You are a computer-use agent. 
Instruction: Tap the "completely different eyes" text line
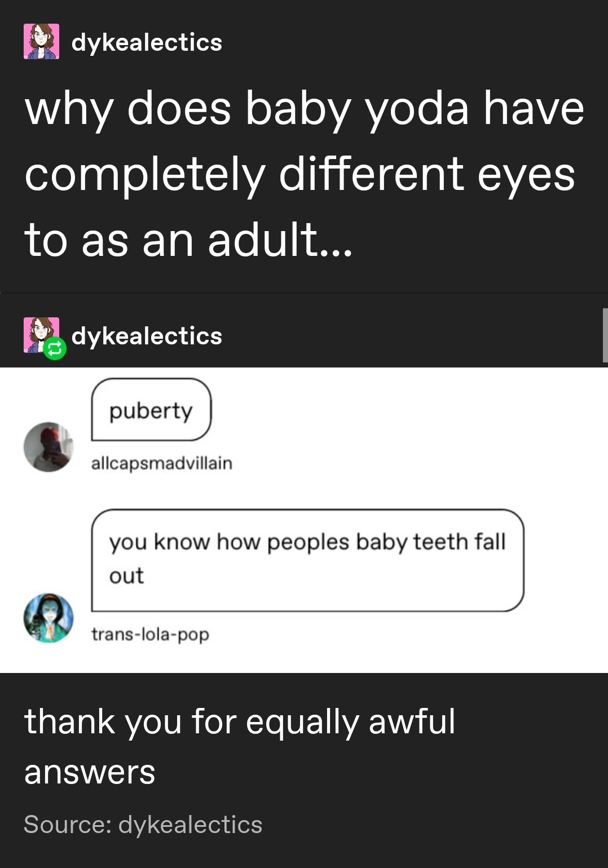299,175
